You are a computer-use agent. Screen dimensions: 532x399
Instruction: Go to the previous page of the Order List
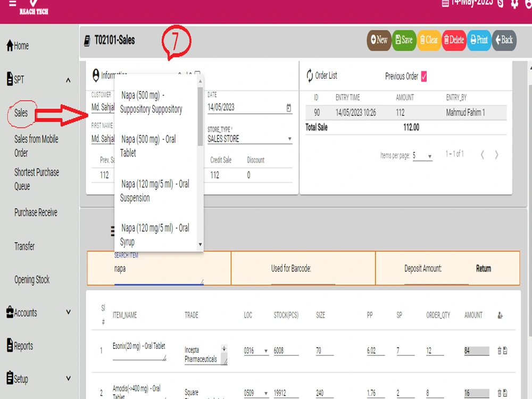[482, 155]
